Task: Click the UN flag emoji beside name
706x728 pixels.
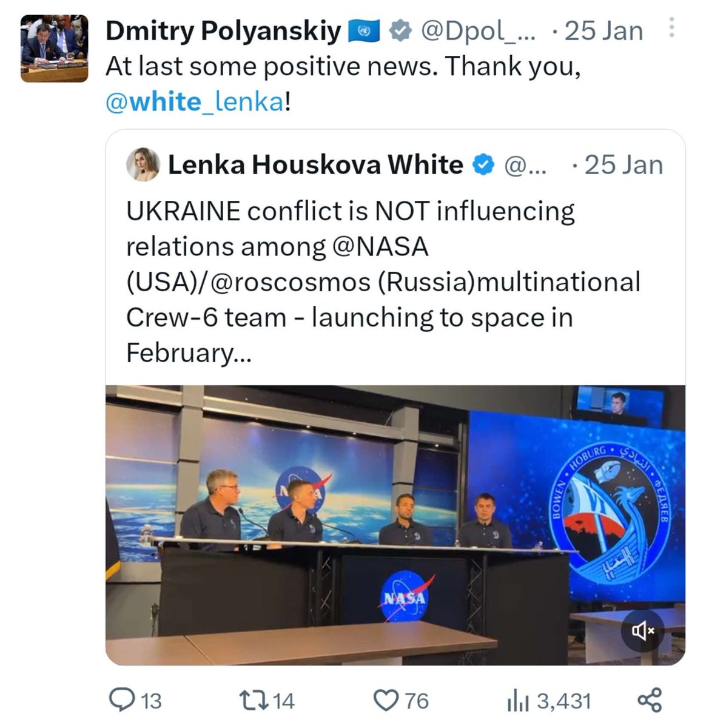Action: click(364, 30)
